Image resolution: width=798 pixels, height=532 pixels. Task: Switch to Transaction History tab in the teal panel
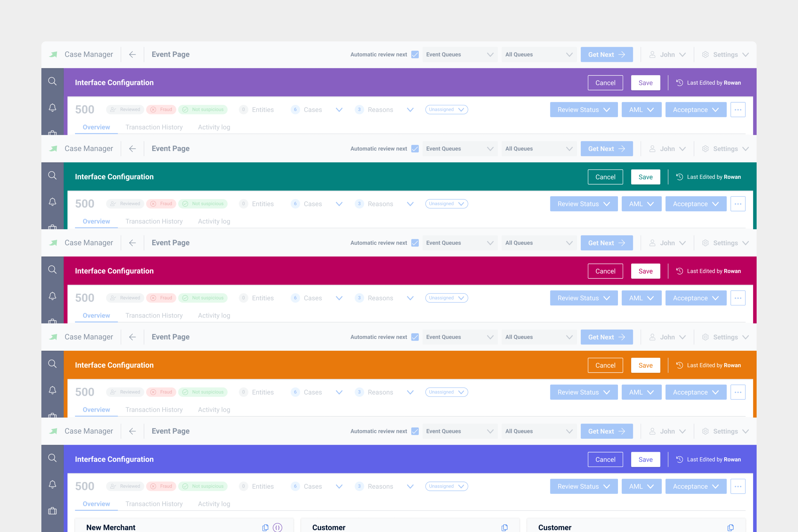pos(154,221)
